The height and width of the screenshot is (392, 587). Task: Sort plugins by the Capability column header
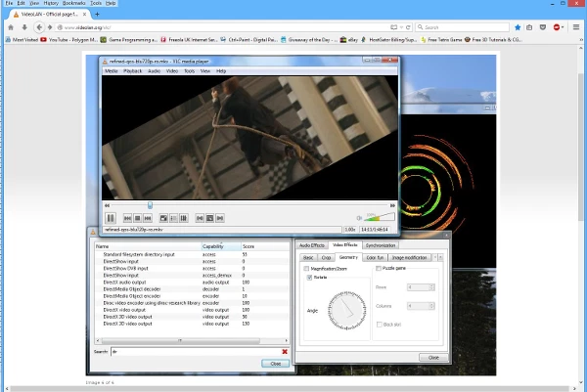tap(221, 246)
